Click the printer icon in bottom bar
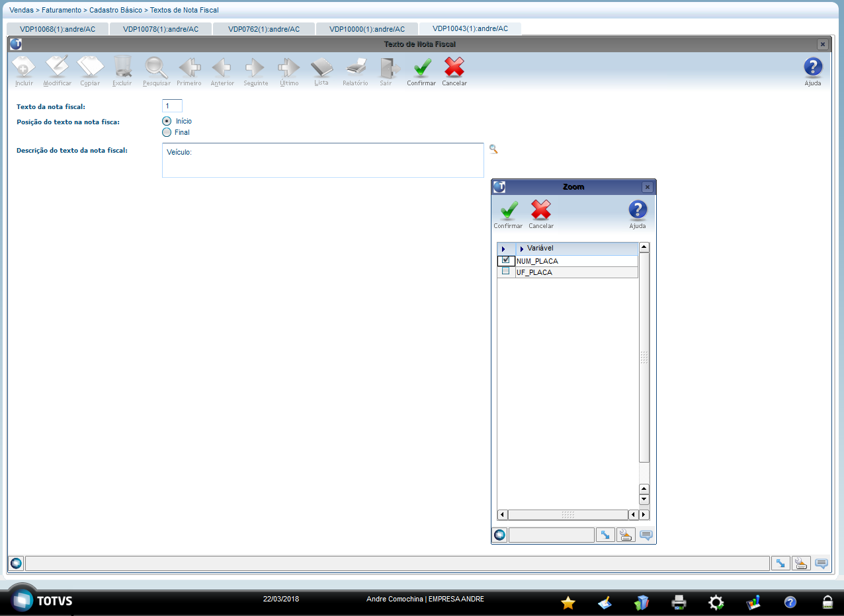This screenshot has width=844, height=616. pyautogui.click(x=679, y=602)
